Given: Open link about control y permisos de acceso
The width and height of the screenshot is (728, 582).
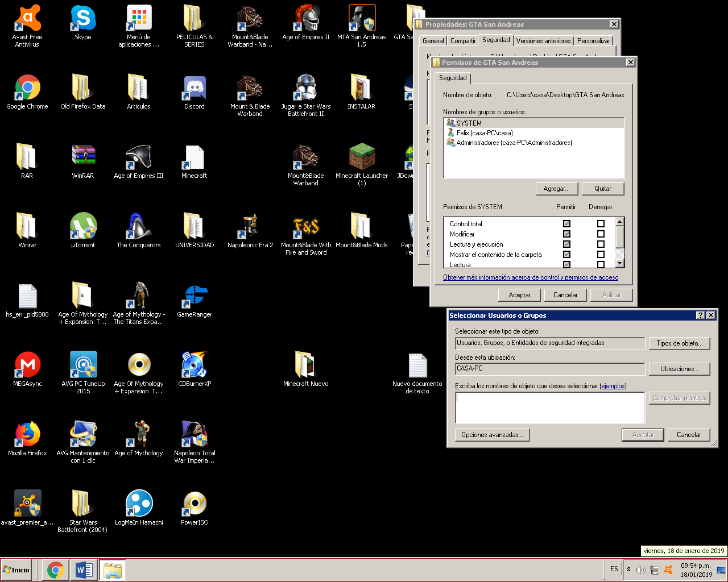Looking at the screenshot, I should [x=531, y=277].
